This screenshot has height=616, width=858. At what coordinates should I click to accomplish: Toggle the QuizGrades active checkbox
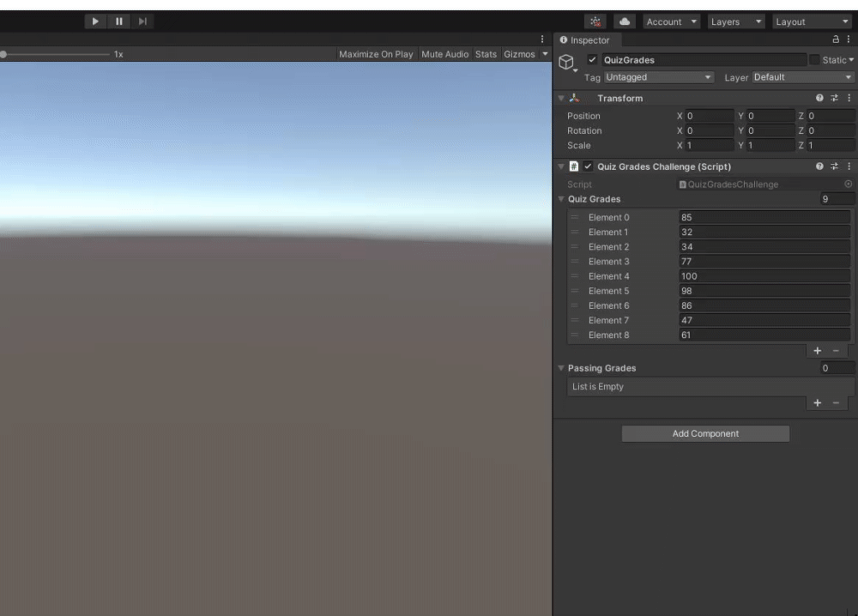click(x=591, y=59)
